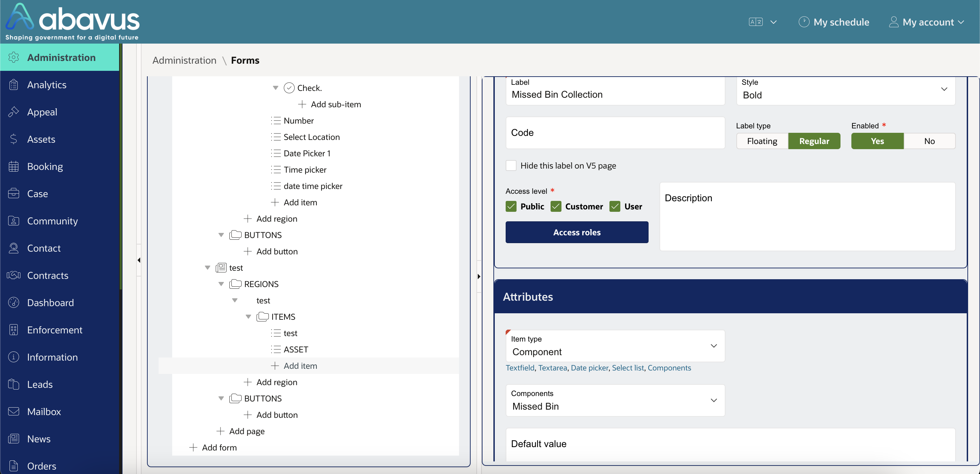Click the Label field Missed Bin Collection
Image resolution: width=980 pixels, height=474 pixels.
[x=615, y=91]
